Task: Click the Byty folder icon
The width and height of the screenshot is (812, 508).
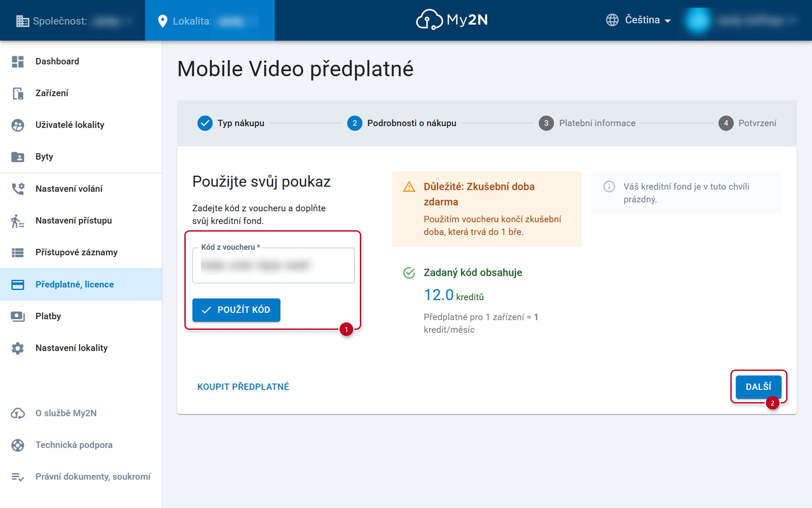Action: (x=18, y=157)
